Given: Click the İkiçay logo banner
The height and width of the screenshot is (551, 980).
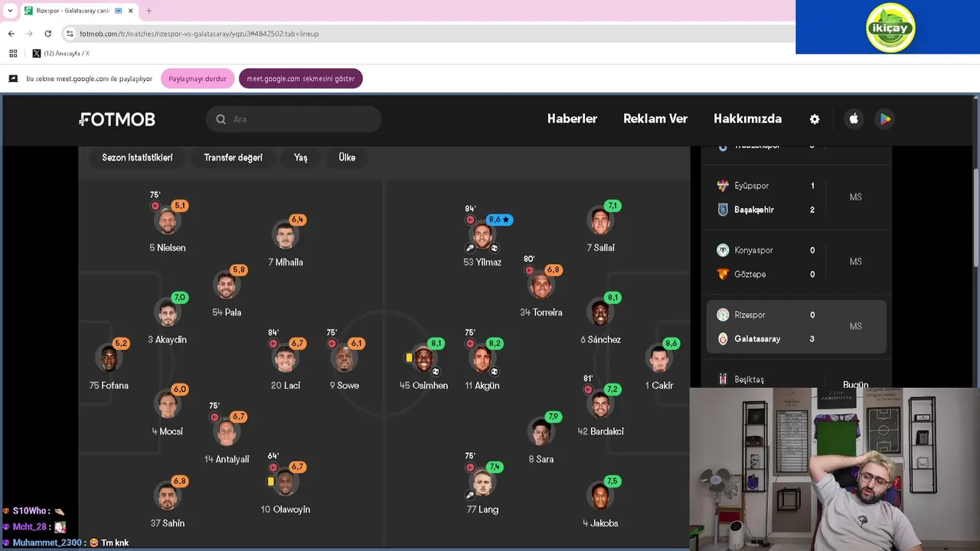Looking at the screenshot, I should [888, 27].
